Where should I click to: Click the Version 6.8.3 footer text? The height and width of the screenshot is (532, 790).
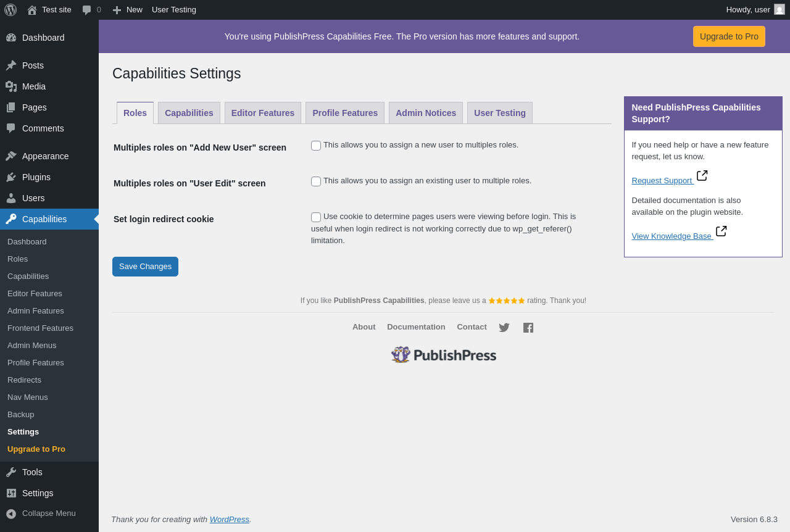(754, 520)
